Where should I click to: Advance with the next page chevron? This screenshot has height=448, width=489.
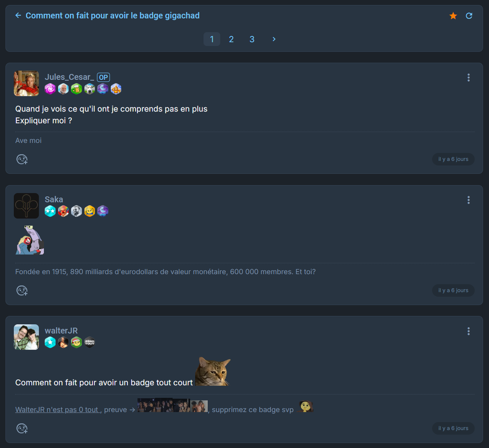click(274, 39)
